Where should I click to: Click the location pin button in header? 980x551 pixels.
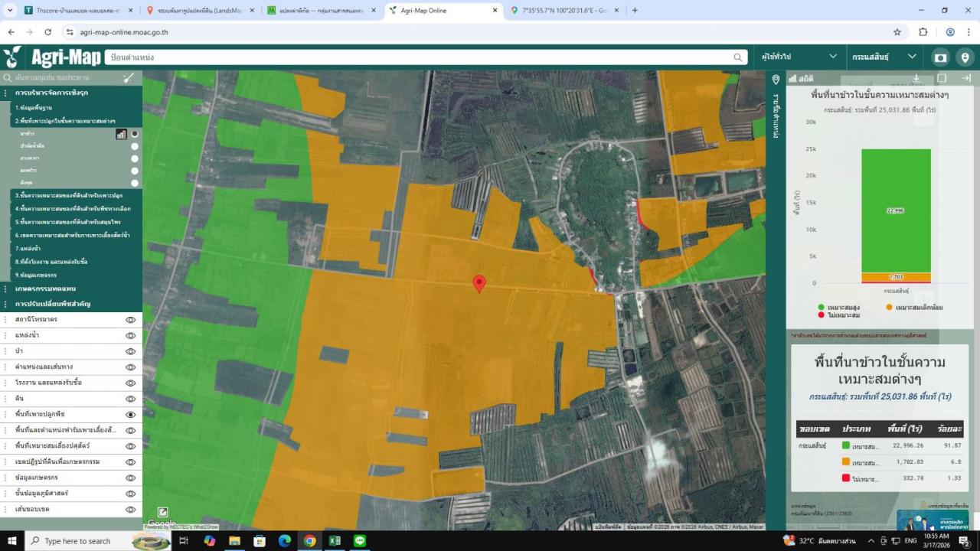(x=965, y=57)
